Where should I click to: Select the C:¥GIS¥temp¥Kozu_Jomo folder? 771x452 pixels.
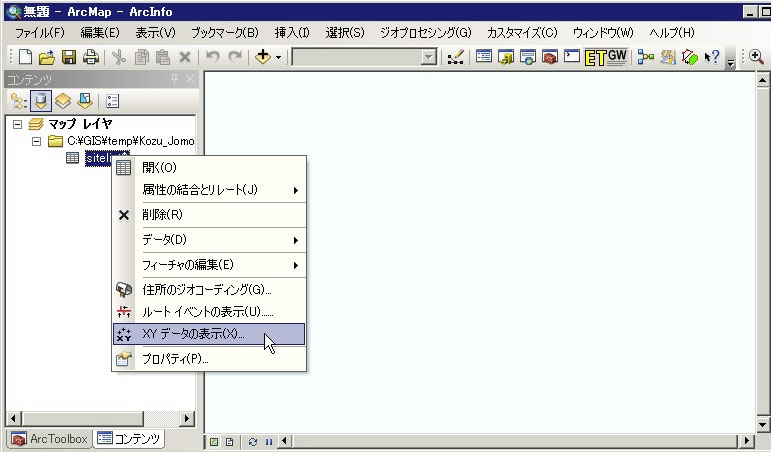point(130,141)
